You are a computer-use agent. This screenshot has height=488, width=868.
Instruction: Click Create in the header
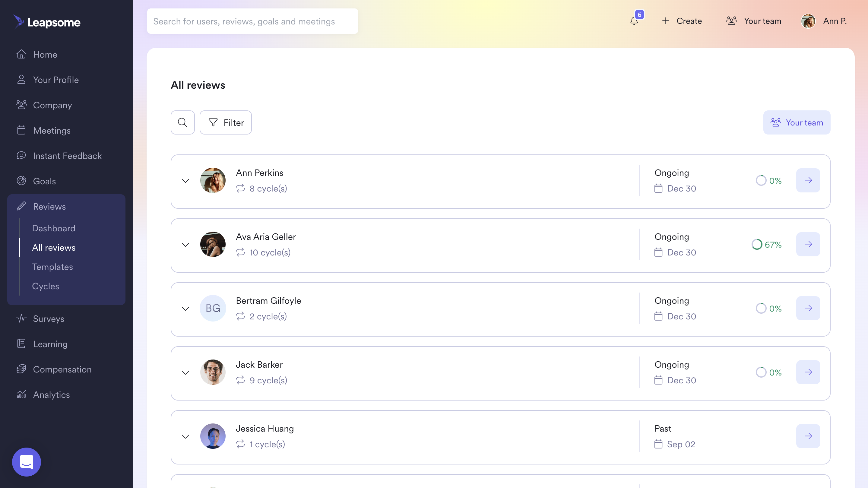click(682, 21)
